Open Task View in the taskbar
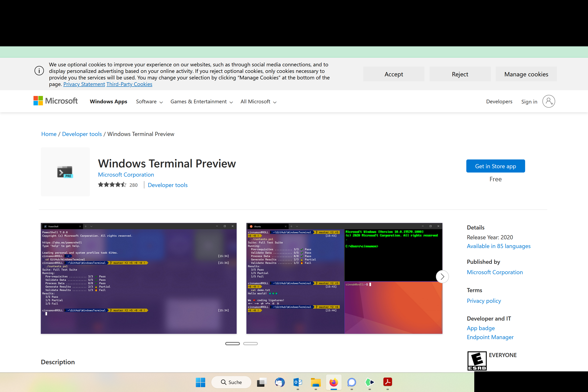The width and height of the screenshot is (588, 392). (x=262, y=382)
